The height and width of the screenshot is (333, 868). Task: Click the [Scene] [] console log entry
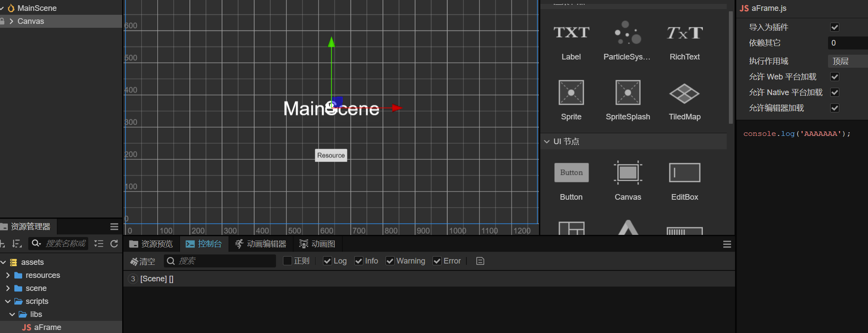[x=429, y=279]
